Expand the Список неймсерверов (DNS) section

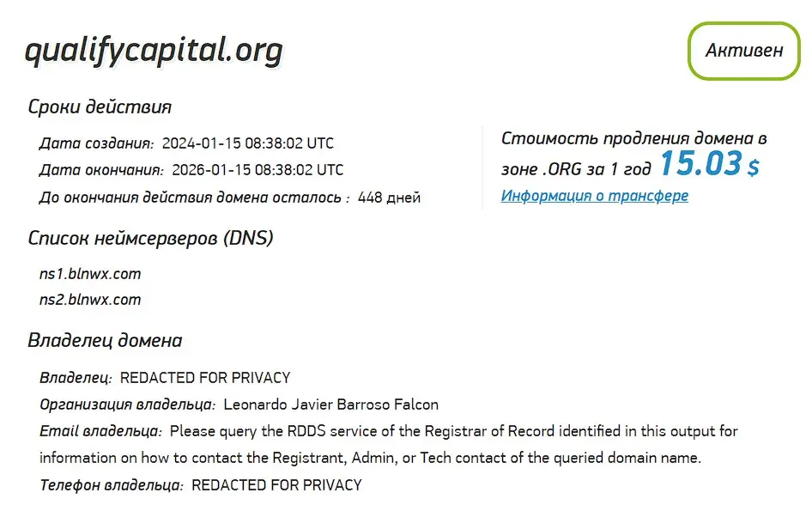coord(150,236)
